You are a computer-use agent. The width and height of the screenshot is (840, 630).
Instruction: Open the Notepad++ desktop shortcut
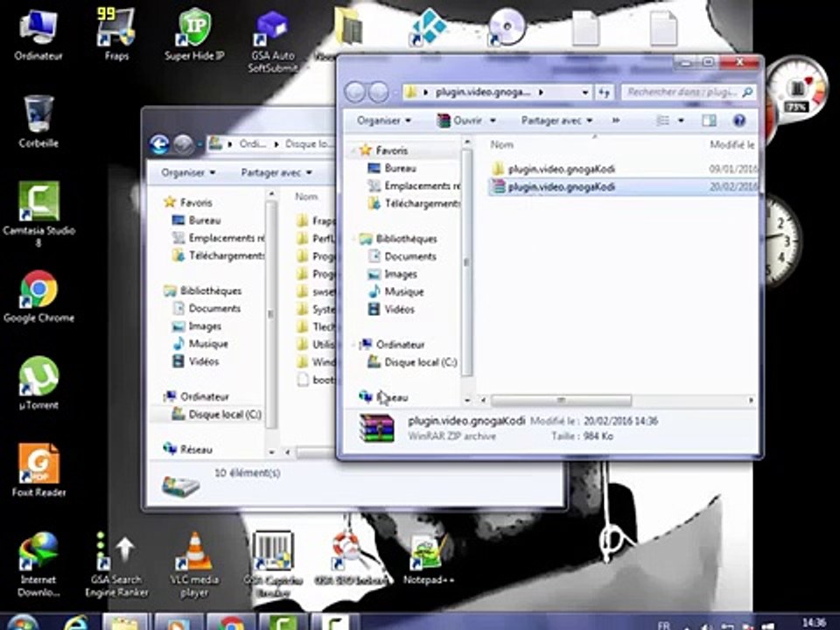tap(428, 558)
